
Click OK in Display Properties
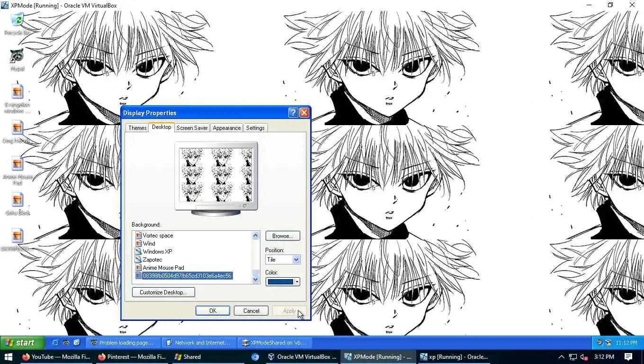click(213, 311)
